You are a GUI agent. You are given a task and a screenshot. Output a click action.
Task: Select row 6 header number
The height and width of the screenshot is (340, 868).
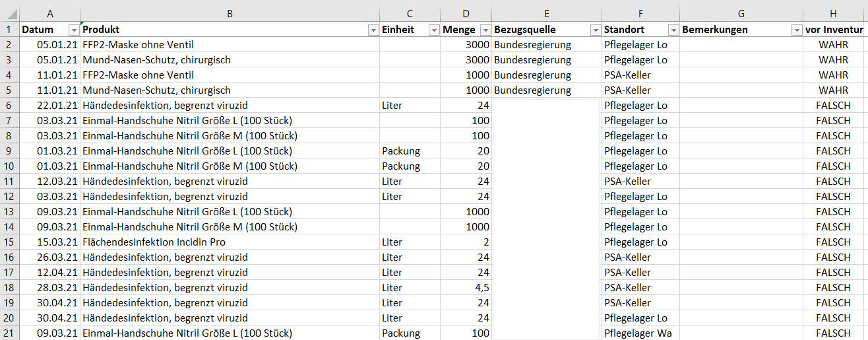(x=10, y=106)
